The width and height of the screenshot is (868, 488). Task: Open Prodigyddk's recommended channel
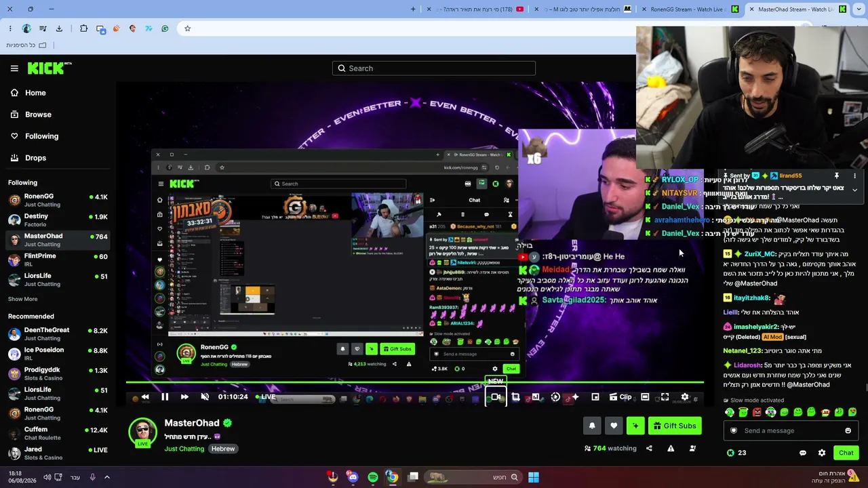coord(58,373)
